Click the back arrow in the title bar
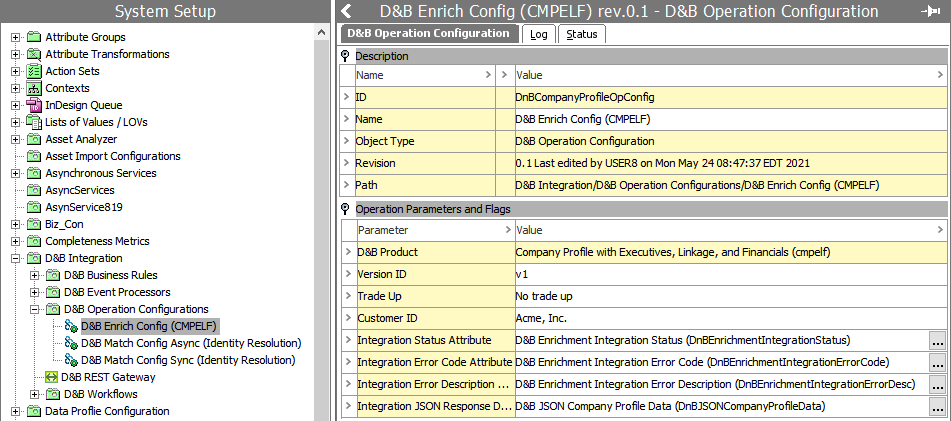 pos(347,11)
